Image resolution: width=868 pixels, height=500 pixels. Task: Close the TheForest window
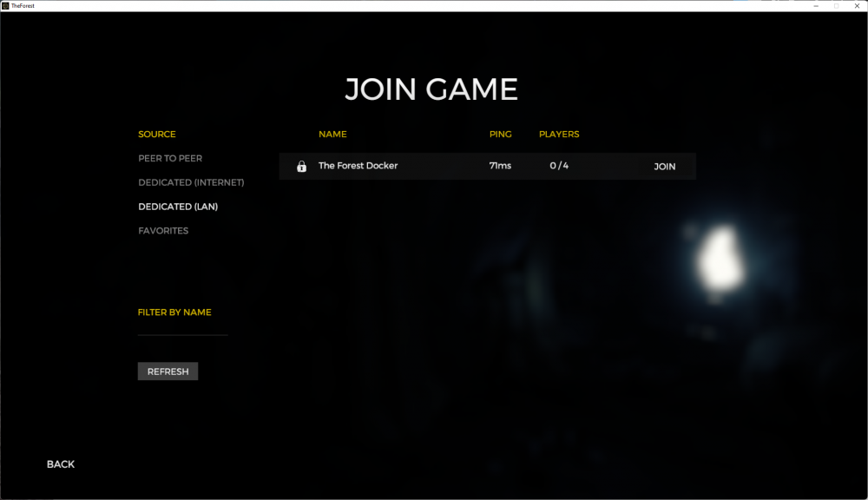click(857, 5)
